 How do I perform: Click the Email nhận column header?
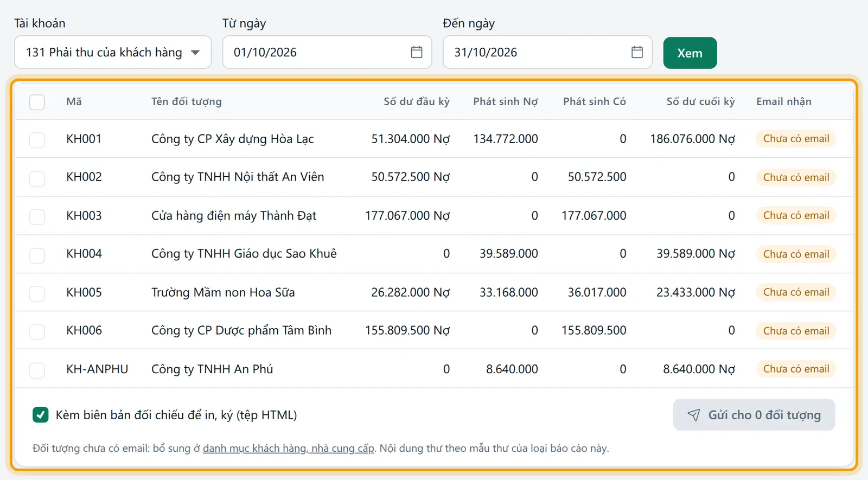point(784,101)
